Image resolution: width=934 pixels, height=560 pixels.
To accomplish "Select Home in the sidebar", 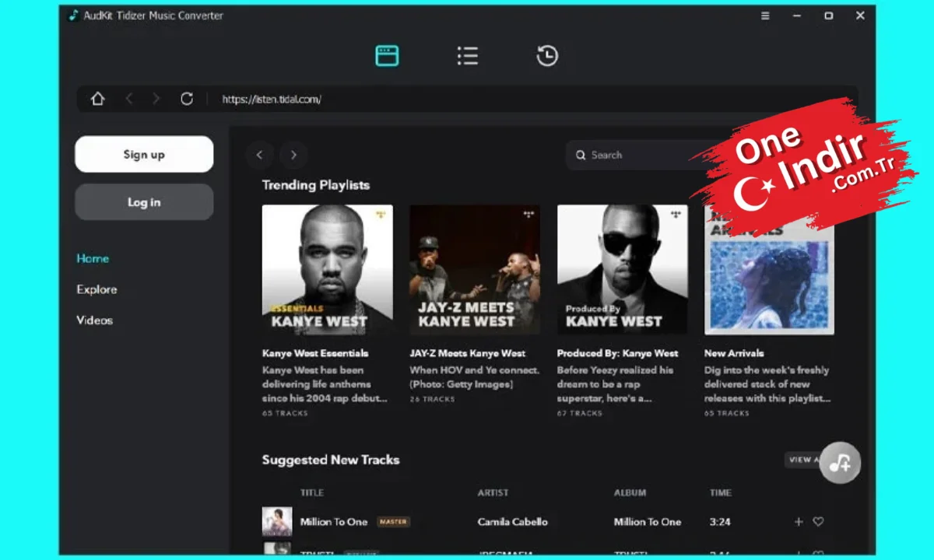I will 93,258.
